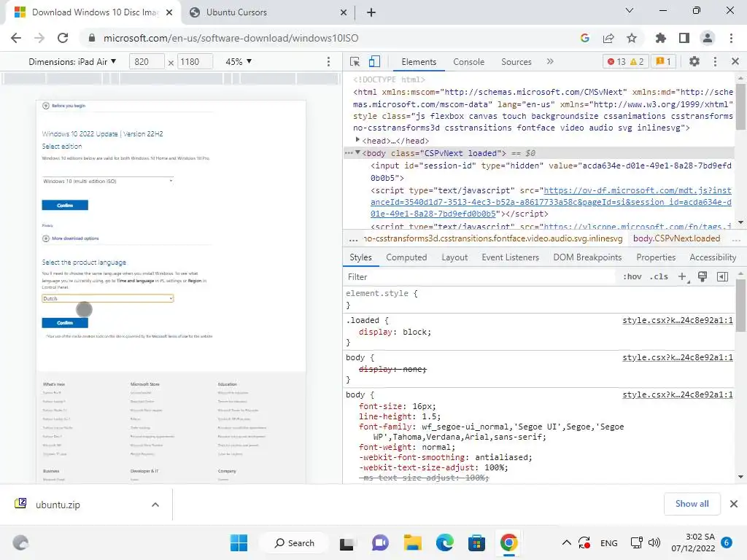
Task: Expand More download options
Action: point(71,238)
